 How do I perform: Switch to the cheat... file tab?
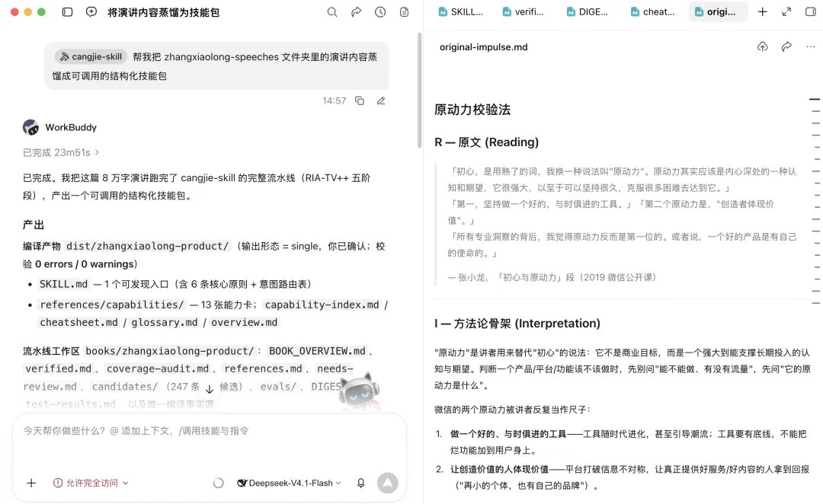click(652, 11)
